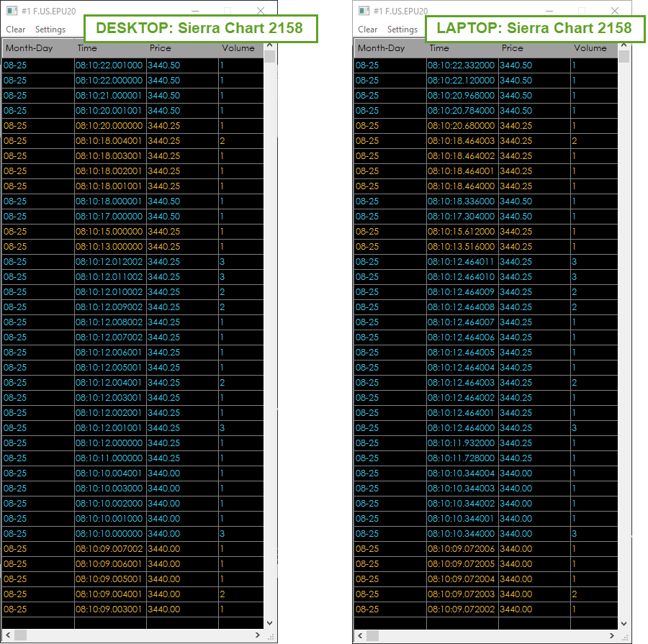Click Clear in the Desktop window
The width and height of the screenshot is (648, 644).
click(x=16, y=30)
